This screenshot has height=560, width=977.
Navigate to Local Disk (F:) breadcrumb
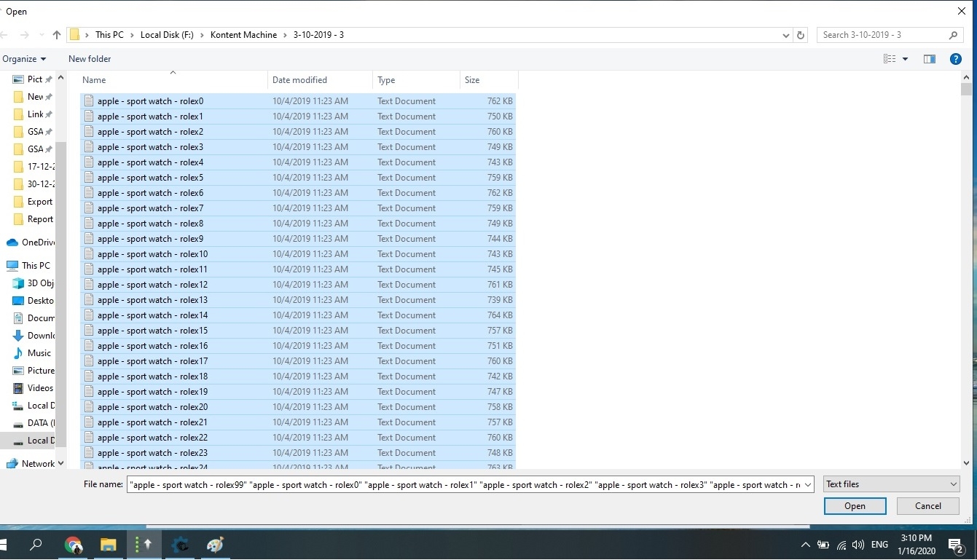tap(167, 35)
